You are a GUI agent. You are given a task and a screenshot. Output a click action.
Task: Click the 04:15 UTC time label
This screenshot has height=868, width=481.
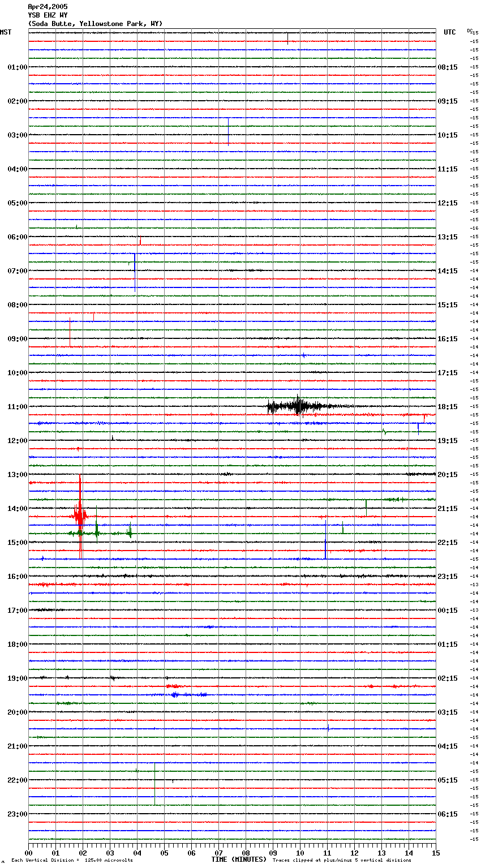448,746
